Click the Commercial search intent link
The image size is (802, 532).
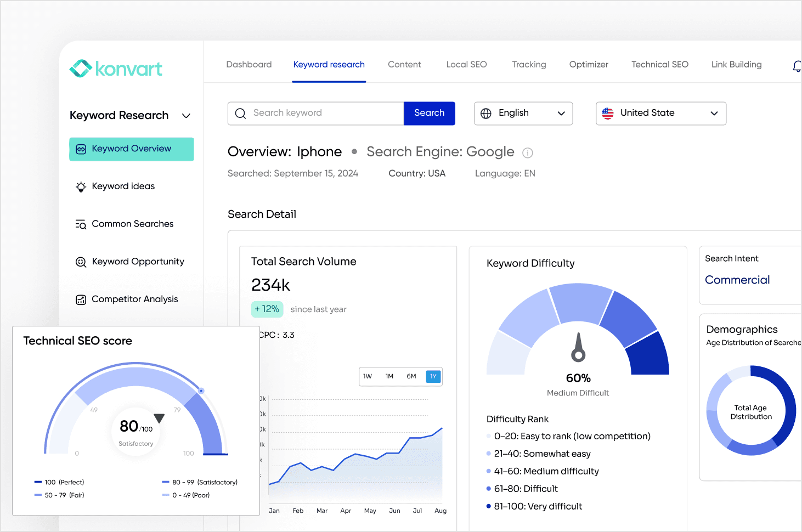tap(737, 280)
